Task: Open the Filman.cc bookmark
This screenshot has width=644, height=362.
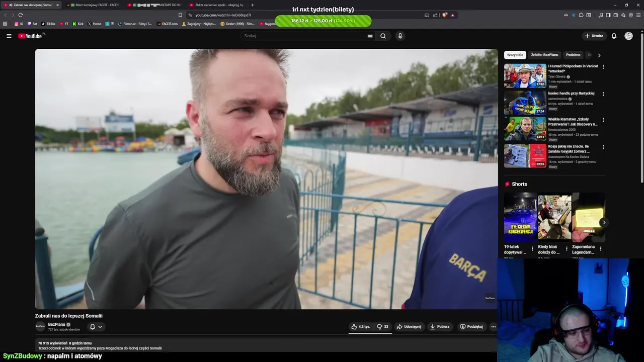Action: 134,24
